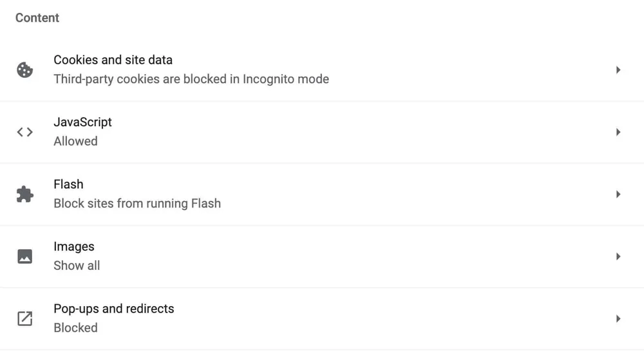Click the cookie icon
The height and width of the screenshot is (355, 644).
24,70
